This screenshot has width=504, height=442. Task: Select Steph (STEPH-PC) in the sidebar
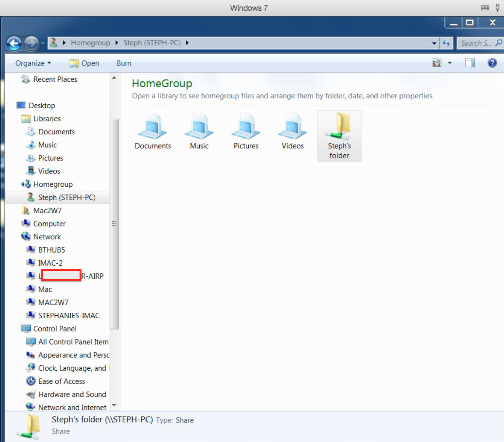(58, 197)
